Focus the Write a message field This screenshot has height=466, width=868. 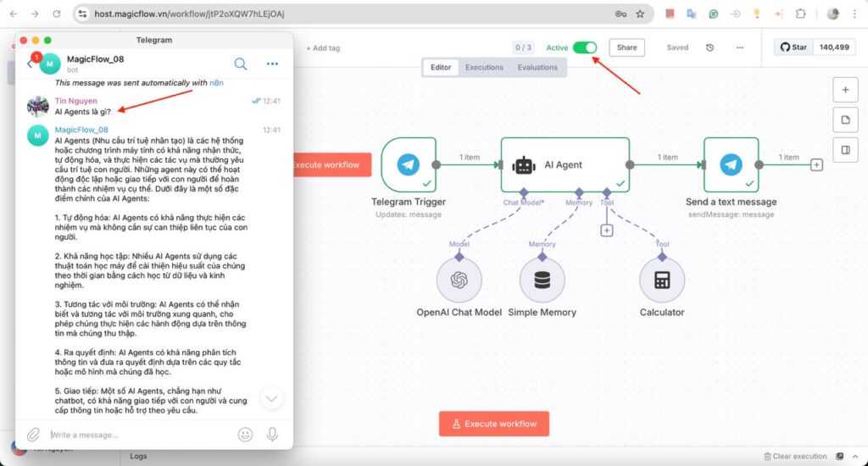[136, 435]
